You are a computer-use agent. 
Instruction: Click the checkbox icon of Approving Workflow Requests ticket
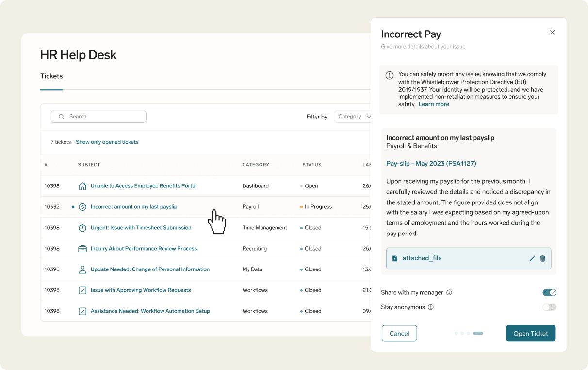pyautogui.click(x=82, y=290)
